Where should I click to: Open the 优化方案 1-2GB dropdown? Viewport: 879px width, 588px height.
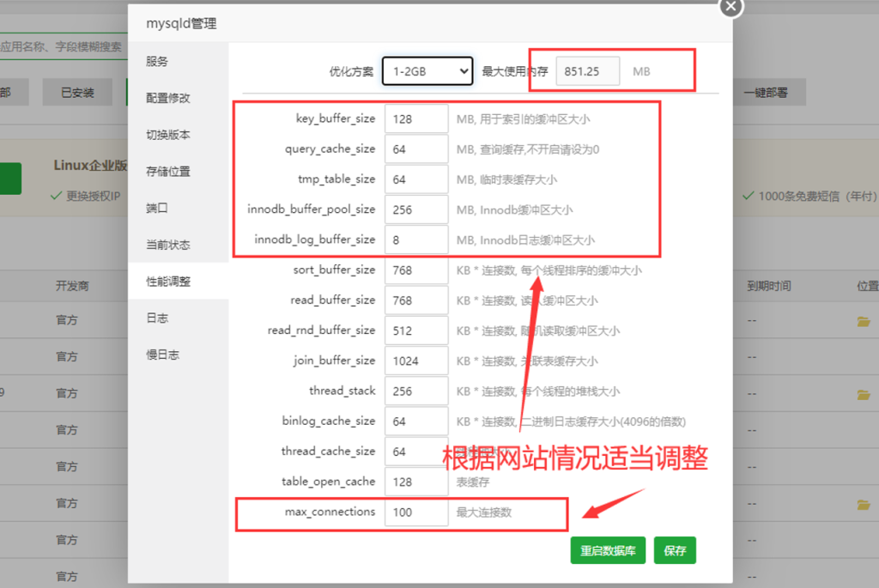(427, 71)
